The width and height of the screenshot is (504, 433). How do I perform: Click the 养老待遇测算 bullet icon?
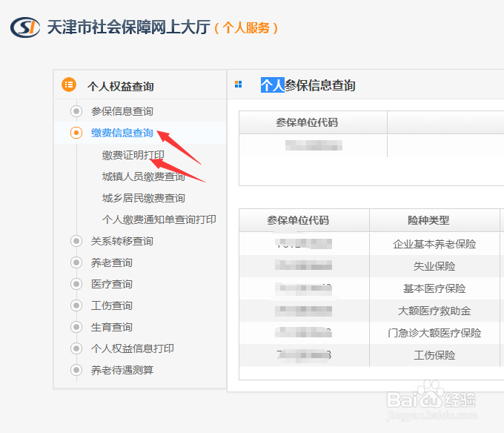pos(76,370)
